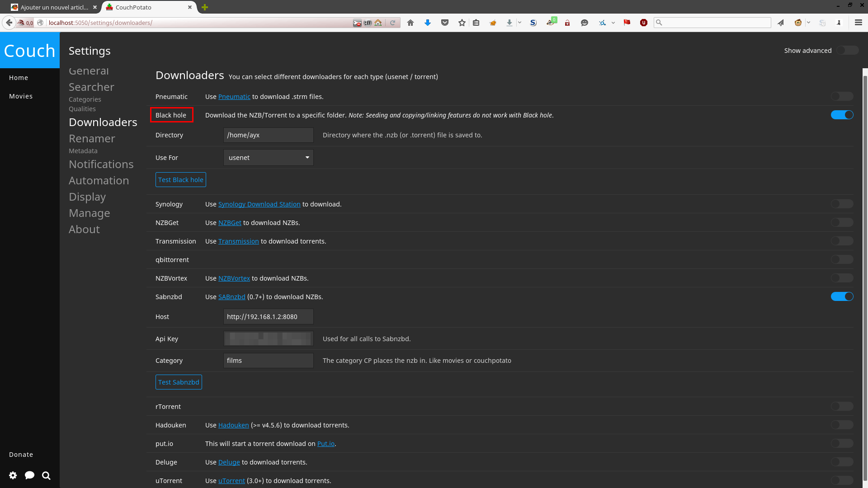Image resolution: width=868 pixels, height=488 pixels.
Task: Open the SABnzbd link
Action: 232,297
